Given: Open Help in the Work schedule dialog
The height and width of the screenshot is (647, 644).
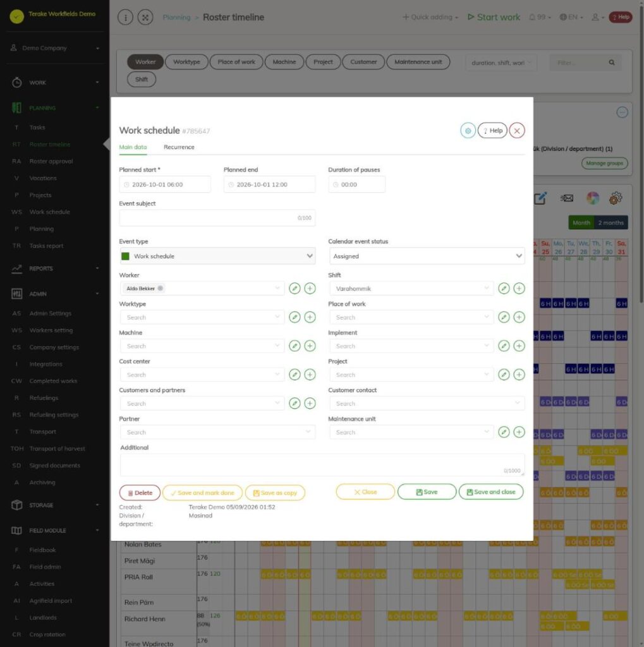Looking at the screenshot, I should click(x=492, y=131).
